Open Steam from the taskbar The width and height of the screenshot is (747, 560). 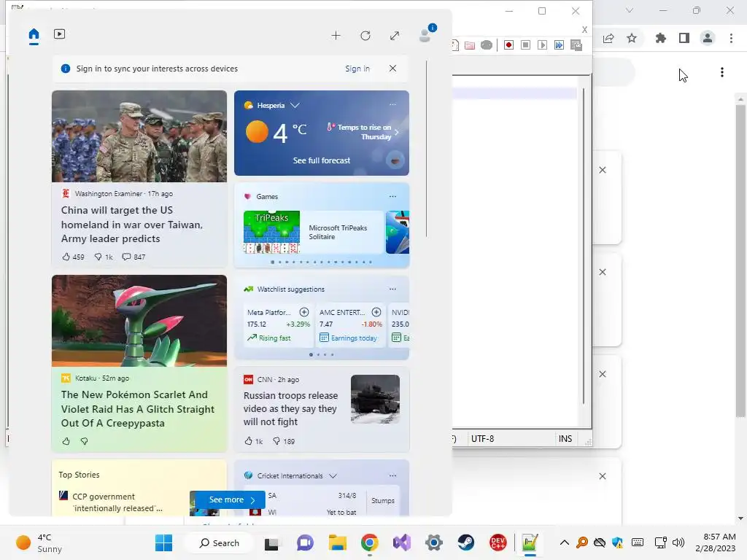click(466, 542)
